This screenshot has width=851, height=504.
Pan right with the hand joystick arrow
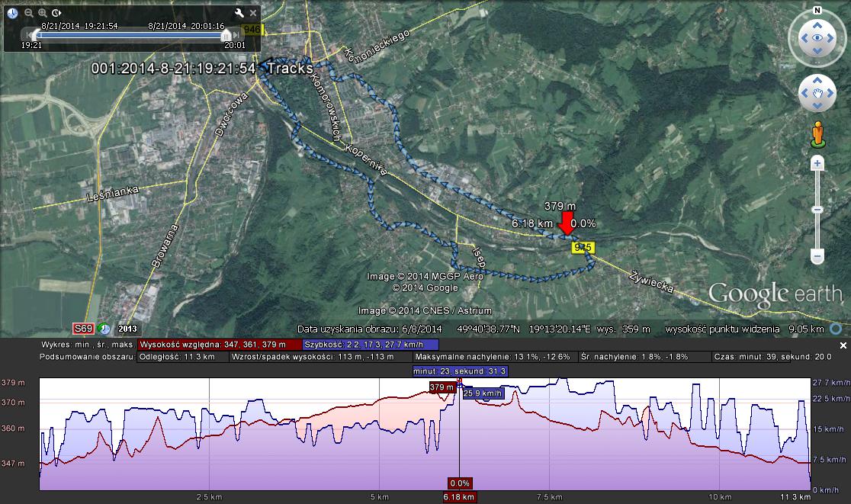coord(833,94)
